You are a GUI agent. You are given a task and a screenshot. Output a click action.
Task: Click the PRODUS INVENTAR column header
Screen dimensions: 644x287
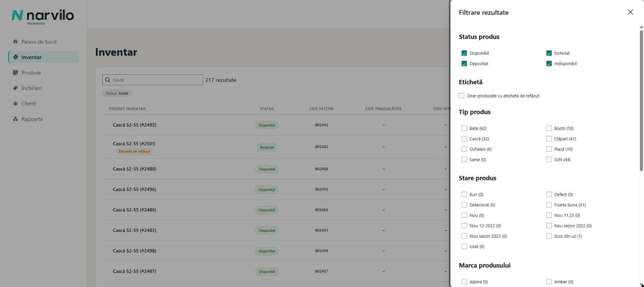127,109
